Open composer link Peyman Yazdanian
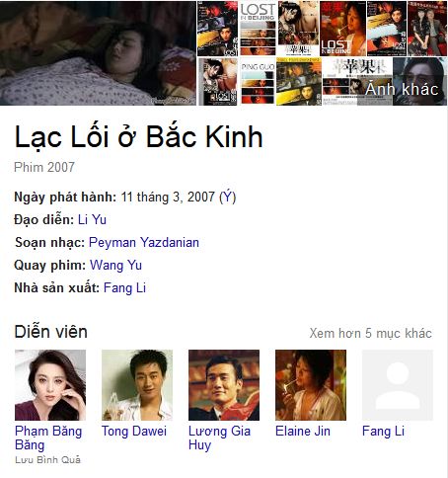This screenshot has height=478, width=448. 144,243
